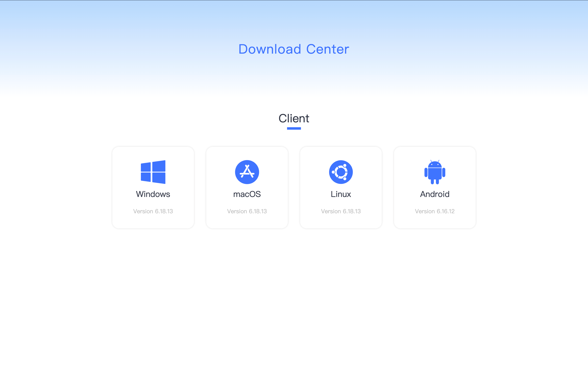Open the Windows download label
The height and width of the screenshot is (367, 588).
pos(153,194)
